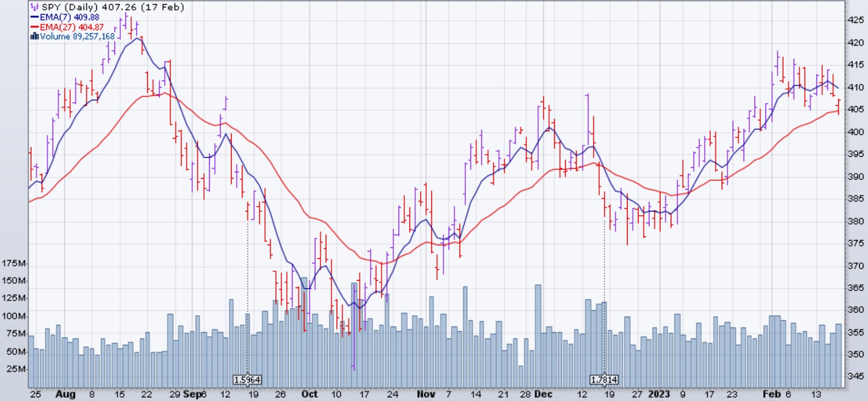868x401 pixels.
Task: Click the 25M volume axis label
Action: point(16,369)
